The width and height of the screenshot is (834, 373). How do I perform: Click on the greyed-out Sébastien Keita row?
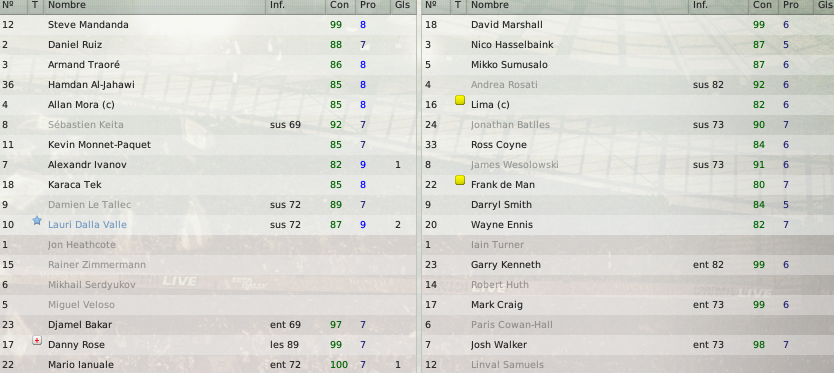(208, 125)
